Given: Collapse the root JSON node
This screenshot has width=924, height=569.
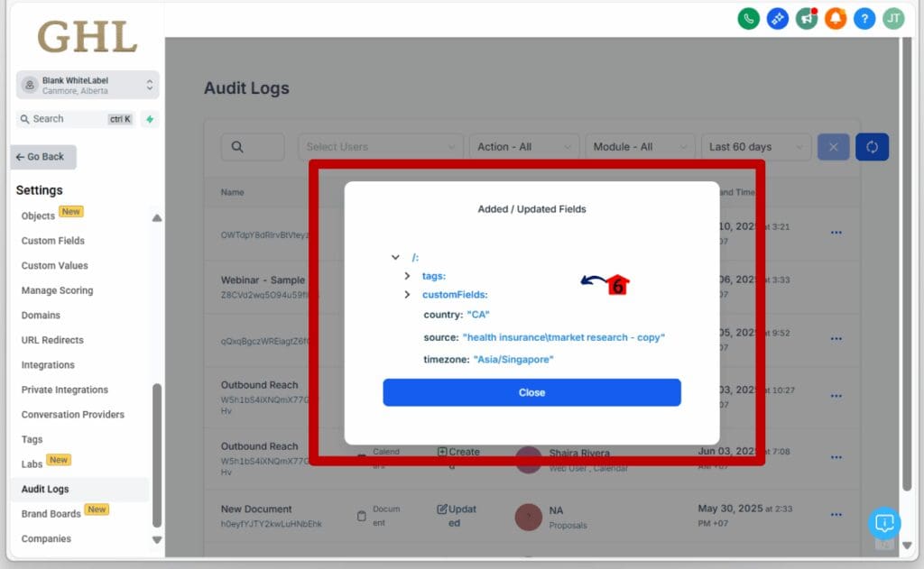Looking at the screenshot, I should tap(396, 256).
